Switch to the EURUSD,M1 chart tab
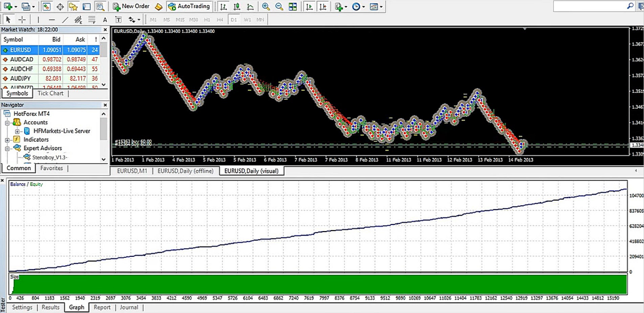This screenshot has width=644, height=313. [x=132, y=171]
